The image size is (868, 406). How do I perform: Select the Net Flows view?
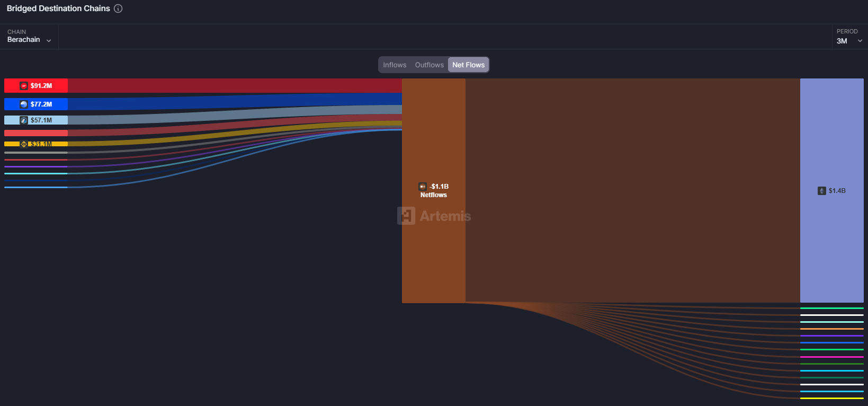coord(468,65)
